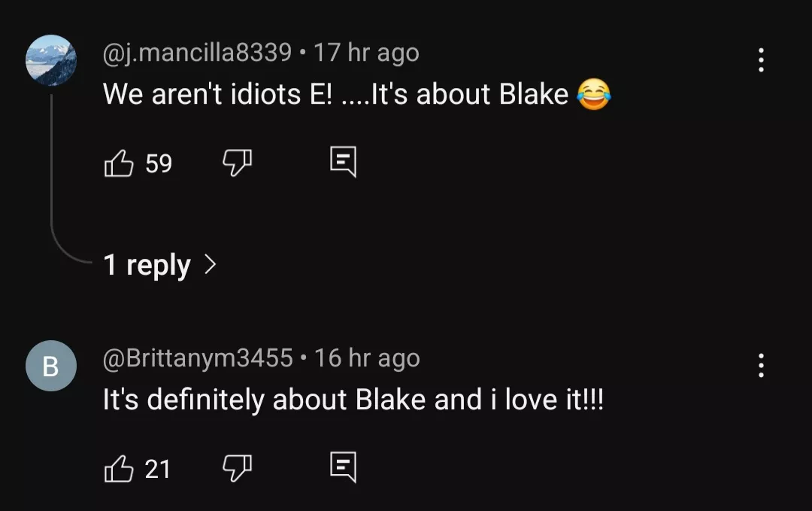The height and width of the screenshot is (511, 812).
Task: Click the "17 hr ago" timestamp
Action: (x=366, y=53)
